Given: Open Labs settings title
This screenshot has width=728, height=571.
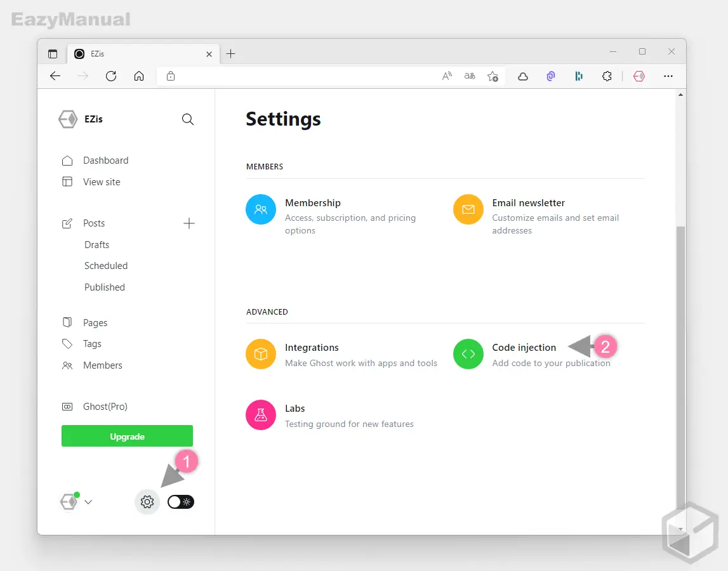Looking at the screenshot, I should [295, 409].
